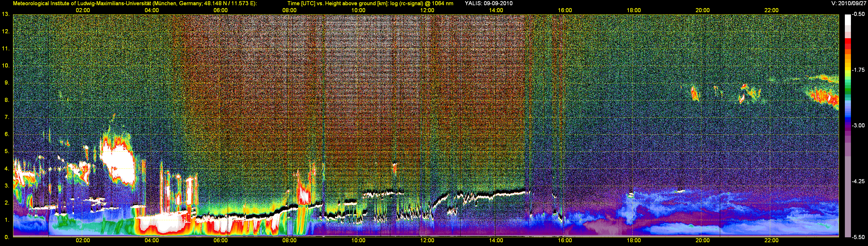The width and height of the screenshot is (868, 246).
Task: Click the 'Time [UTC] vs. Height above ground' caption
Action: click(x=370, y=3)
